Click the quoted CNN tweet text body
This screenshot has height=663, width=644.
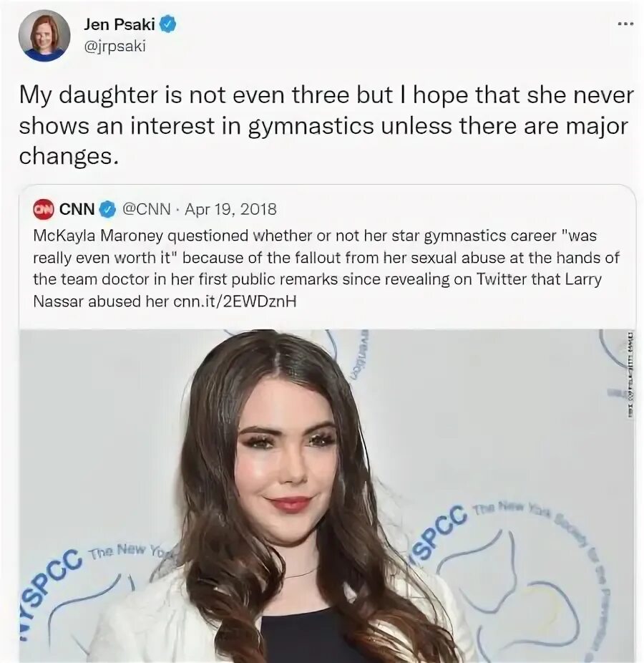[x=326, y=268]
